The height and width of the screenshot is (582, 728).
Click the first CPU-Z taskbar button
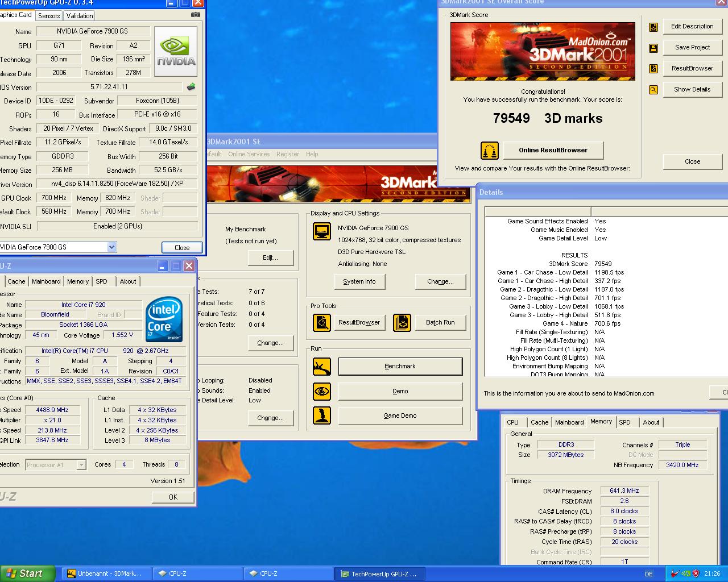point(197,574)
